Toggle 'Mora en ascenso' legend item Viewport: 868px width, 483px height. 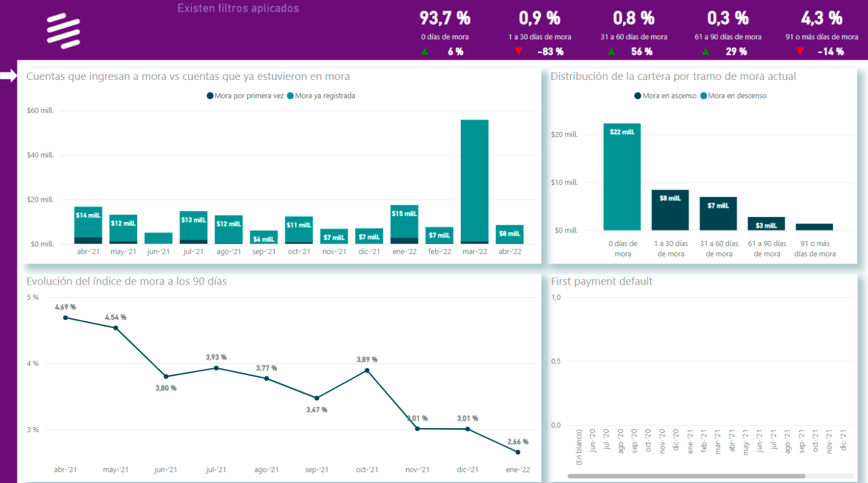(666, 96)
